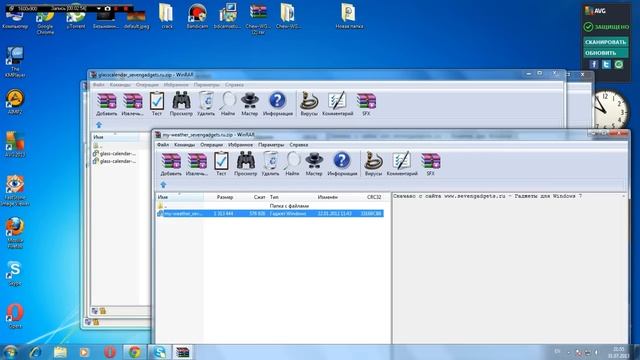Select Mozilla Firefox desktop shortcut
The height and width of the screenshot is (360, 640).
click(x=15, y=233)
